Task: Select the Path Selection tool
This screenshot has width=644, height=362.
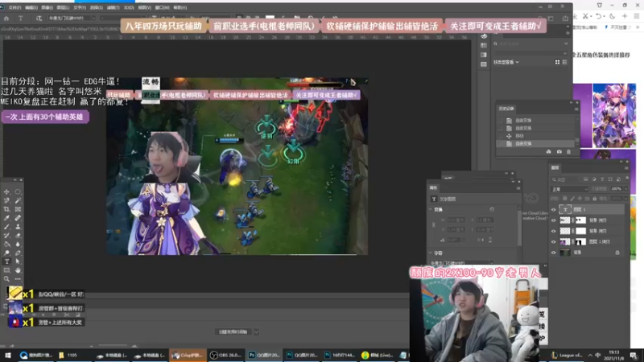Action: [18, 261]
